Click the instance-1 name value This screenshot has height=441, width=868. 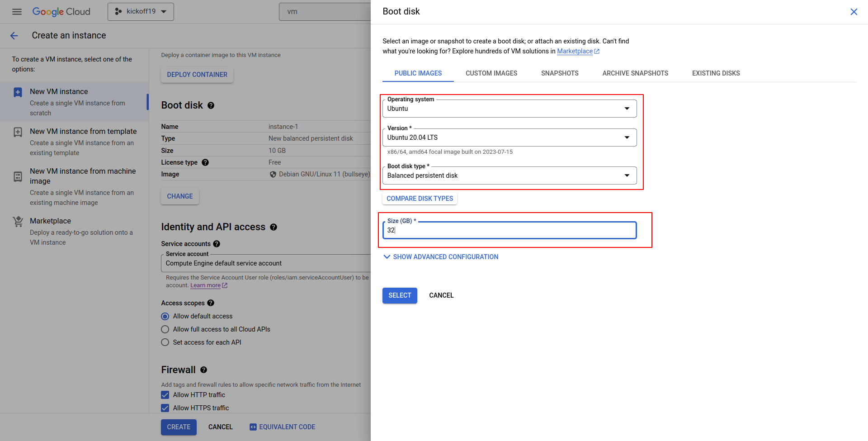tap(283, 127)
